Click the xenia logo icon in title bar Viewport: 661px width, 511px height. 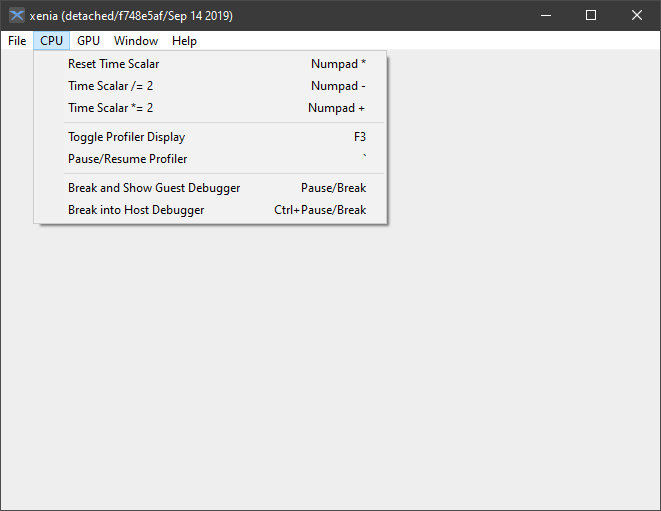17,16
